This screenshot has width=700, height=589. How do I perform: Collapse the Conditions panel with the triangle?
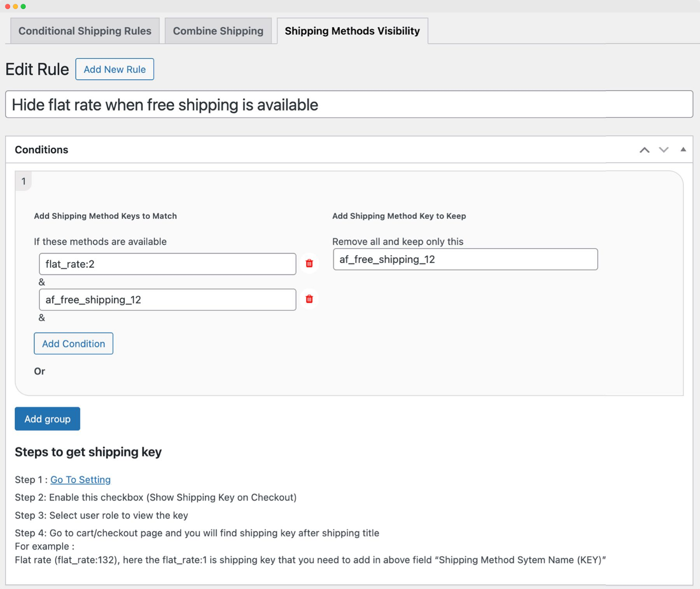pyautogui.click(x=683, y=150)
